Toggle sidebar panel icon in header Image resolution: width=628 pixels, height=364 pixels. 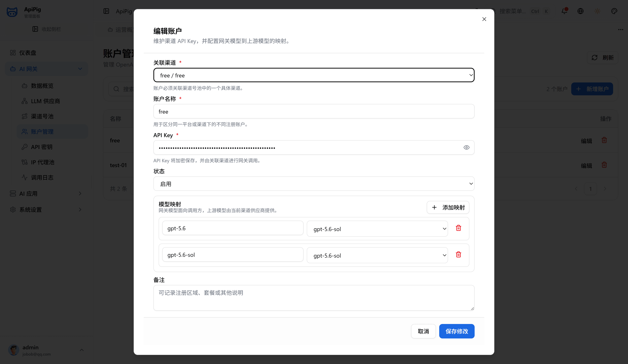(106, 11)
